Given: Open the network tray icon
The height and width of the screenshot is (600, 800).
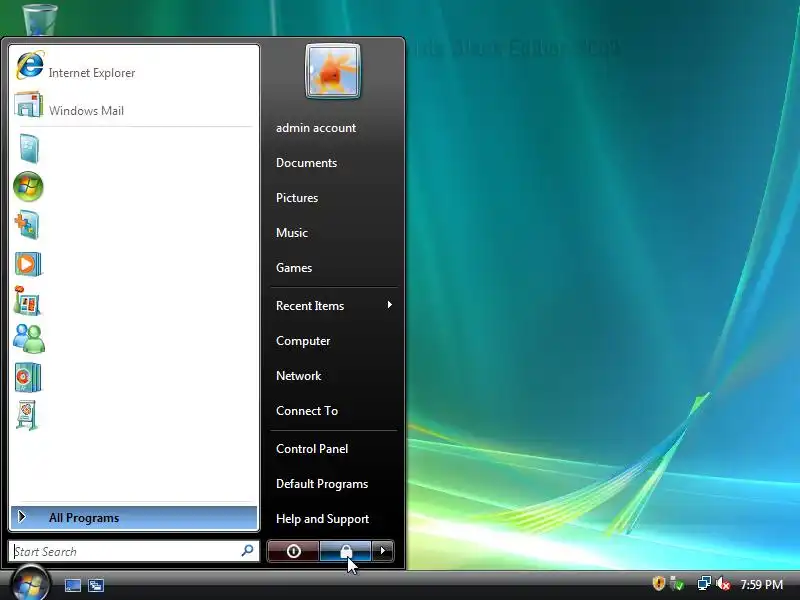Looking at the screenshot, I should [x=704, y=583].
